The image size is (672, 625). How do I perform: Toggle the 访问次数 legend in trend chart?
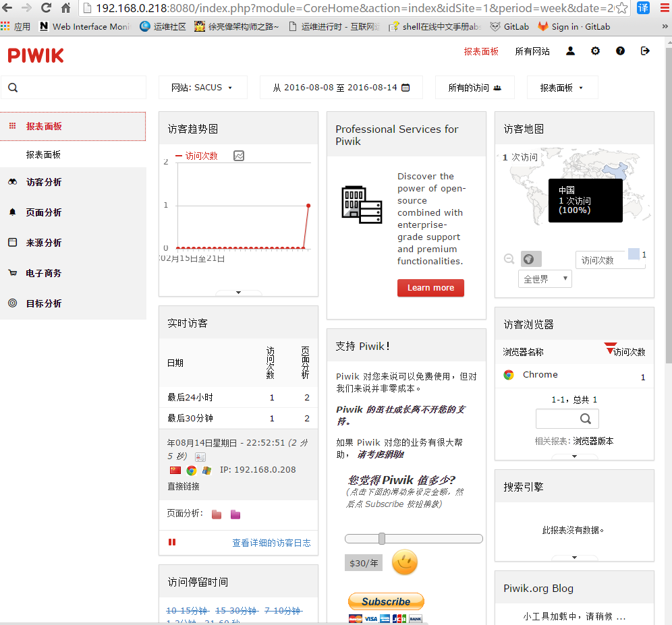[197, 156]
